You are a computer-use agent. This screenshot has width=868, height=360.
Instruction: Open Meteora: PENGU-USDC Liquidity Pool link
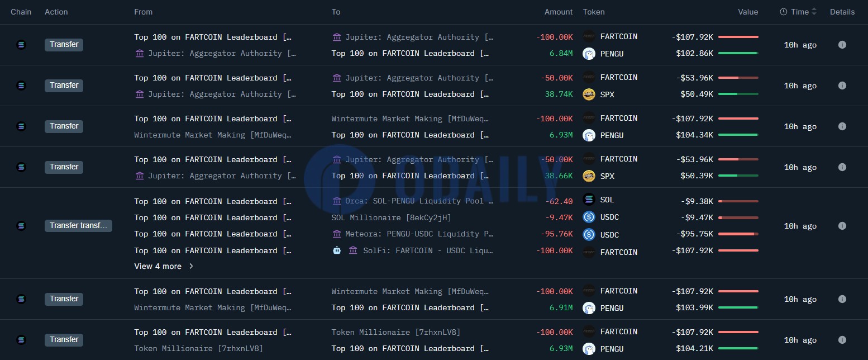(x=419, y=234)
